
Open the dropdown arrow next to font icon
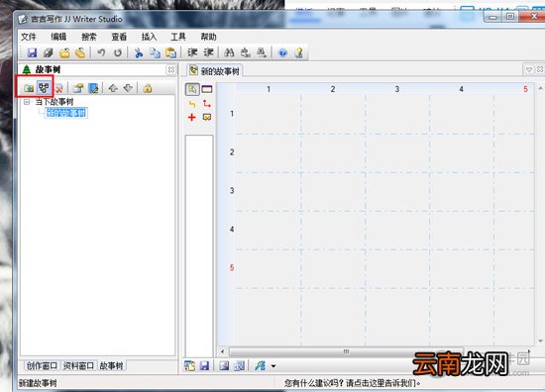pyautogui.click(x=273, y=366)
